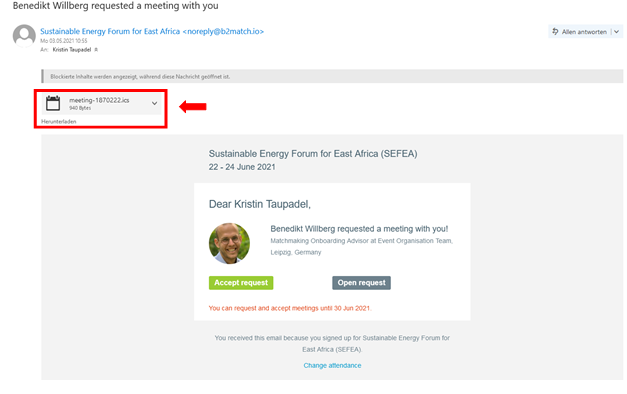Click the meeting-1870222.ics file name
The height and width of the screenshot is (394, 627).
99,100
